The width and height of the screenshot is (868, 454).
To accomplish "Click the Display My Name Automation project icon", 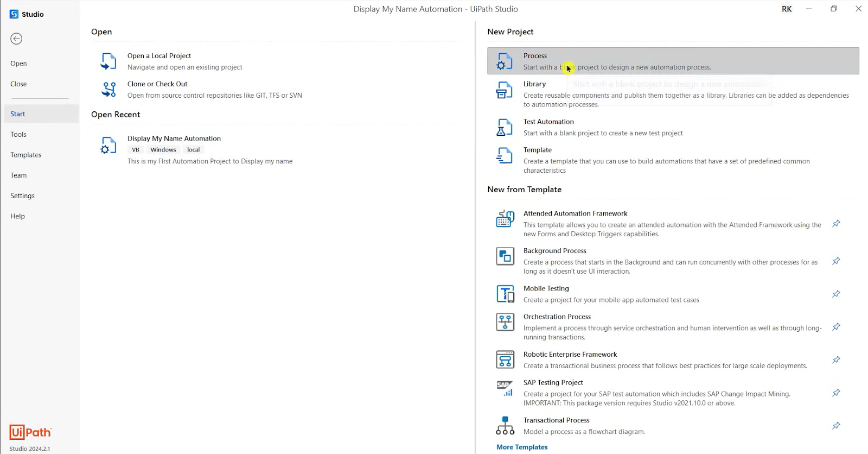I will 108,145.
